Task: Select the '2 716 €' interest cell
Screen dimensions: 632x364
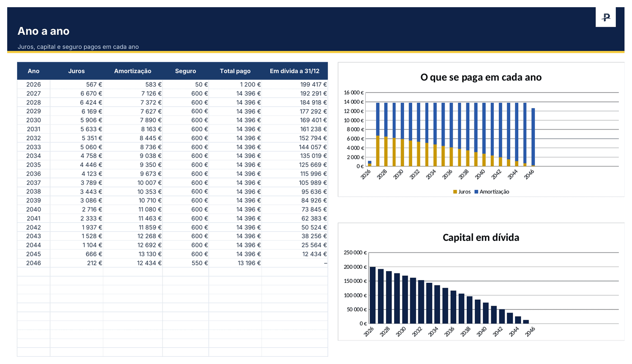Action: [x=76, y=209]
